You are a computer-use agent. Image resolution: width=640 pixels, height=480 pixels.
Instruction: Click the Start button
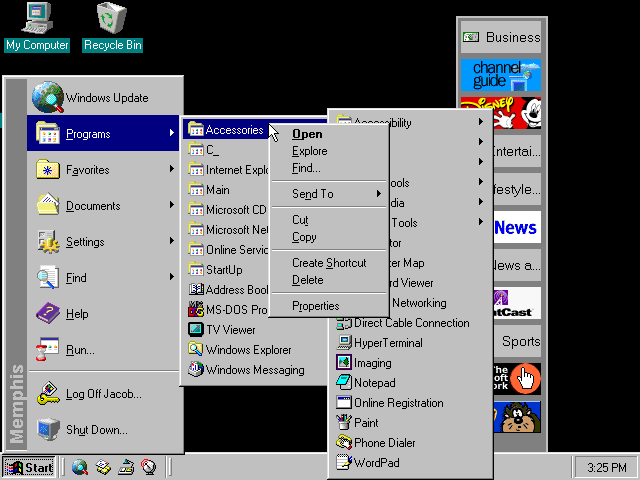point(29,467)
